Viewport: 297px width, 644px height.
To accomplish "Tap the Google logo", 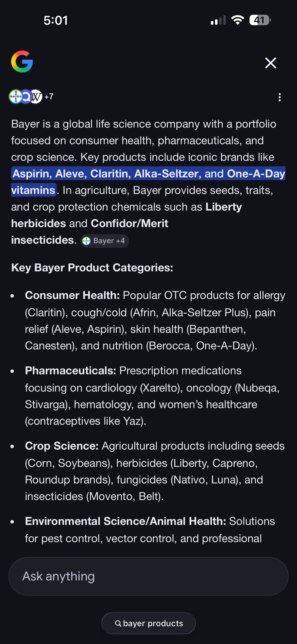I will [x=22, y=62].
